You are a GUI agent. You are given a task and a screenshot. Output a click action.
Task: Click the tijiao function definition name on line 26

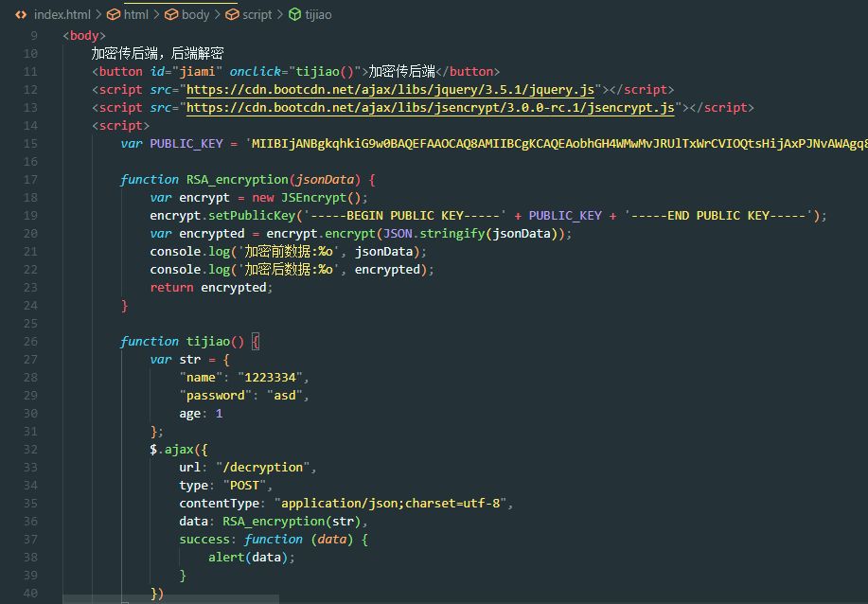coord(207,342)
